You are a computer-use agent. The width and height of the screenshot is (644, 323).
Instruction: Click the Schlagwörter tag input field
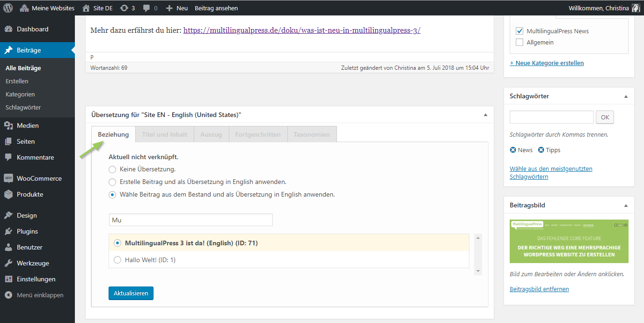pyautogui.click(x=552, y=117)
